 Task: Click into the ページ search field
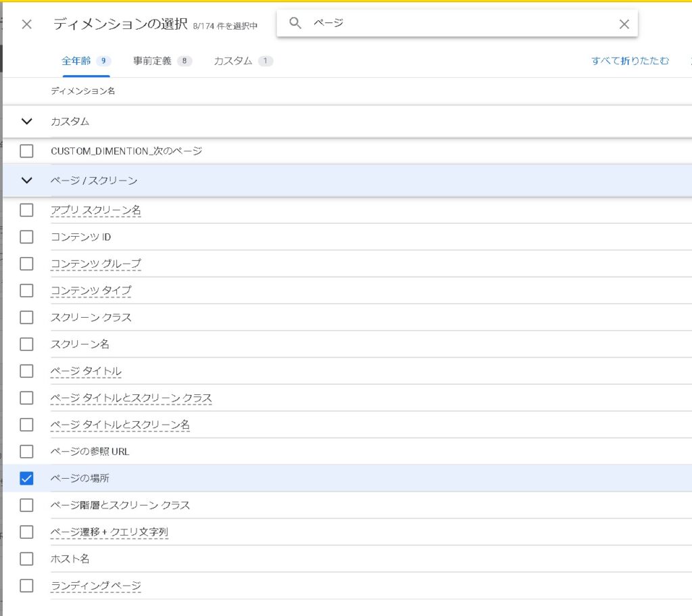[x=460, y=24]
